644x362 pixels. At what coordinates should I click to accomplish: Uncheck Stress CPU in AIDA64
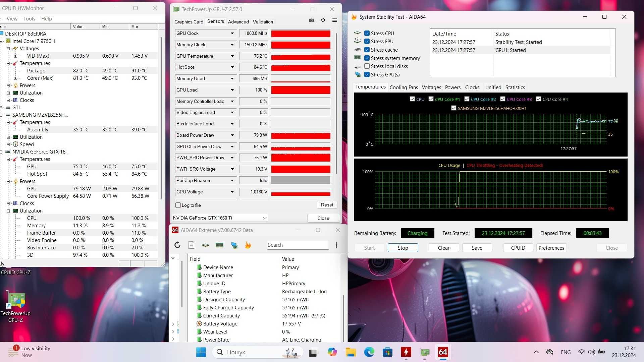point(367,33)
